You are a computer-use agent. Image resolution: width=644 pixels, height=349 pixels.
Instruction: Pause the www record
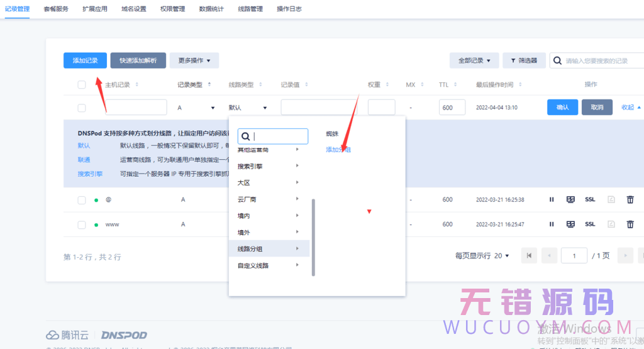(x=552, y=224)
